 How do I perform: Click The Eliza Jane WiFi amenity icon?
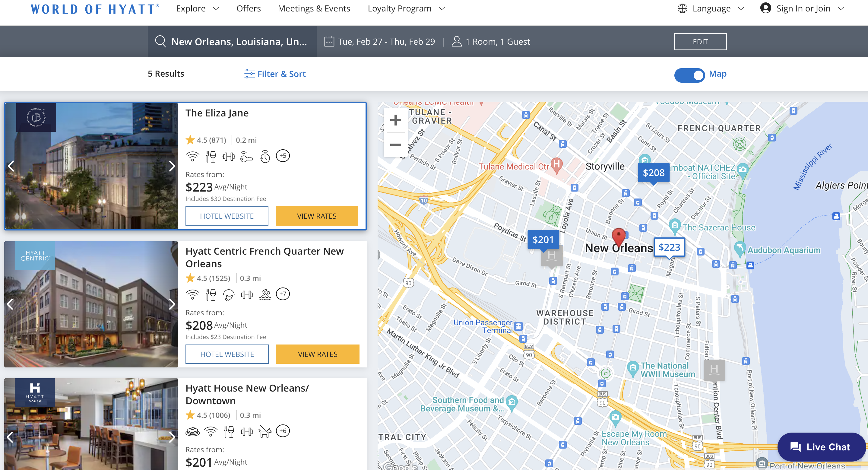[192, 156]
